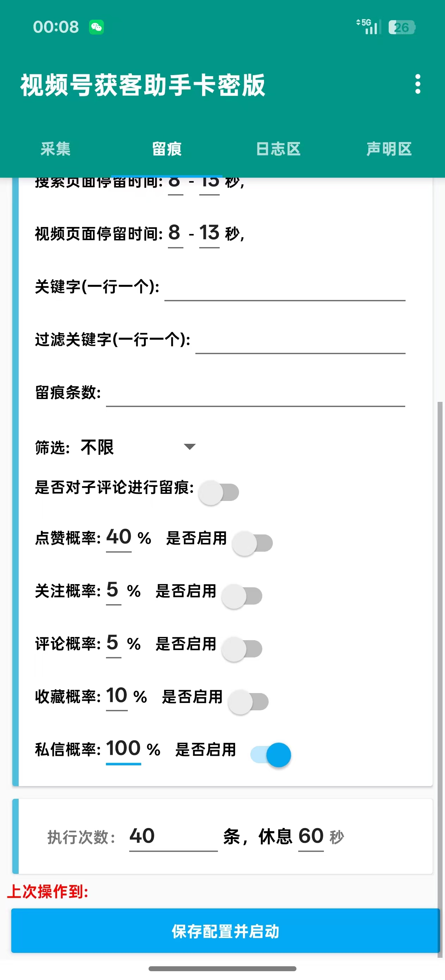
Task: Enable the 关注概率 switch
Action: coord(242,596)
